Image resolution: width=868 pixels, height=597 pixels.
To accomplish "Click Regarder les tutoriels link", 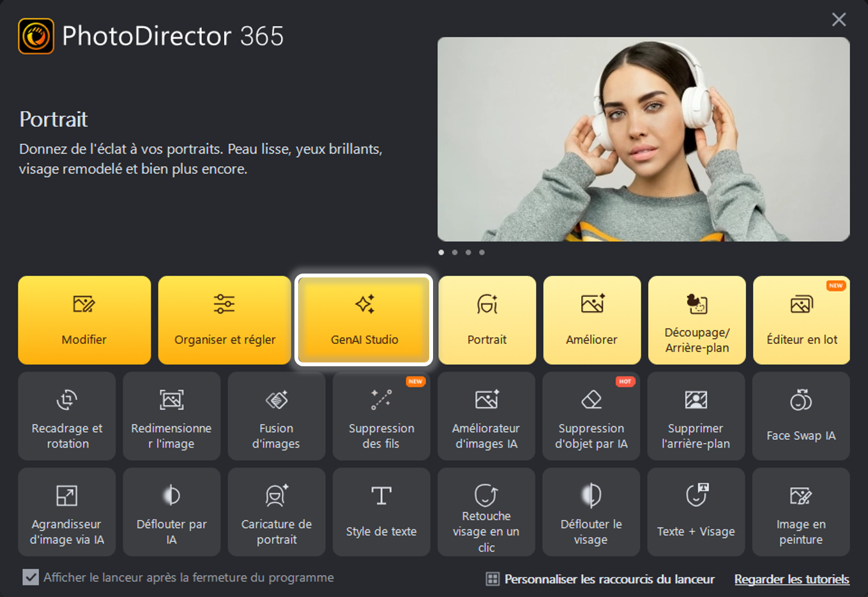I will pos(792,579).
